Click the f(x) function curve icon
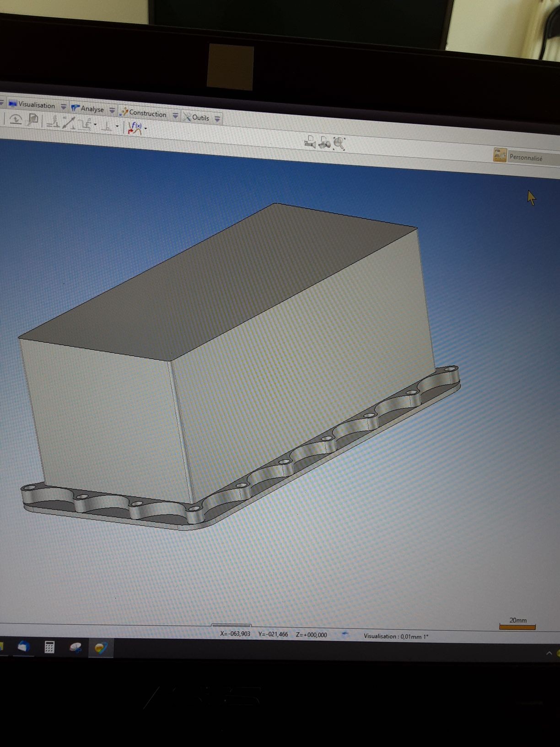This screenshot has height=747, width=560. 135,128
